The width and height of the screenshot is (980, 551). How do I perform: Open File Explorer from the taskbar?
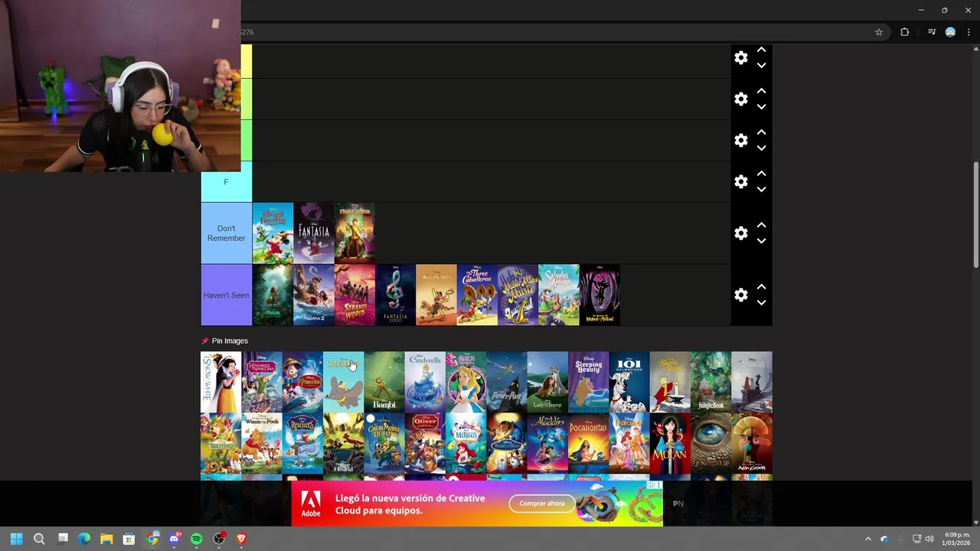pos(106,539)
